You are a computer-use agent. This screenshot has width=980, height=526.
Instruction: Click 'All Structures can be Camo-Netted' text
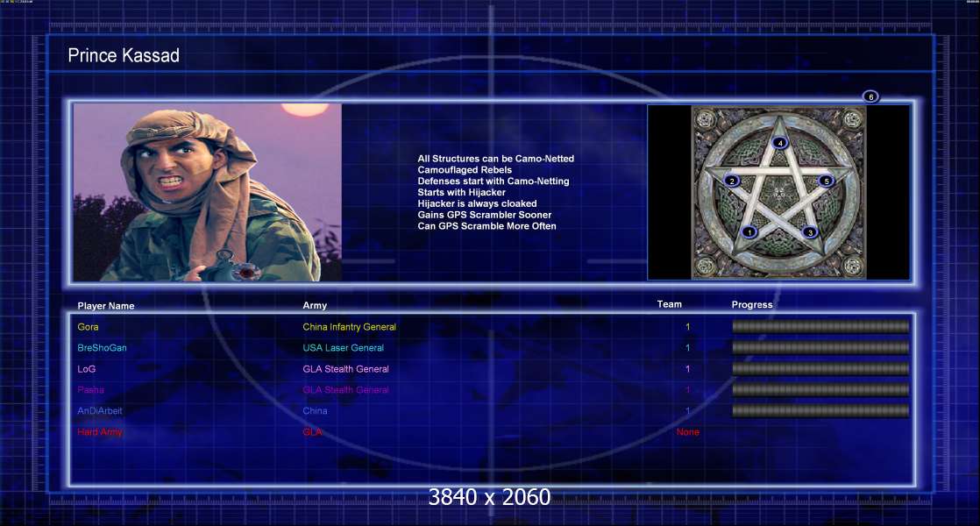pos(495,159)
